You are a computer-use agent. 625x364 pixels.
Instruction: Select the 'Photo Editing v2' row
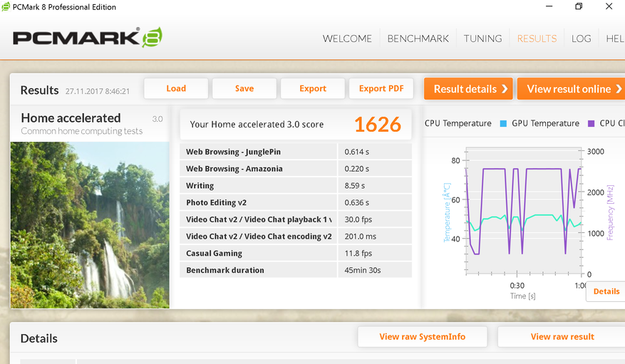click(x=296, y=203)
